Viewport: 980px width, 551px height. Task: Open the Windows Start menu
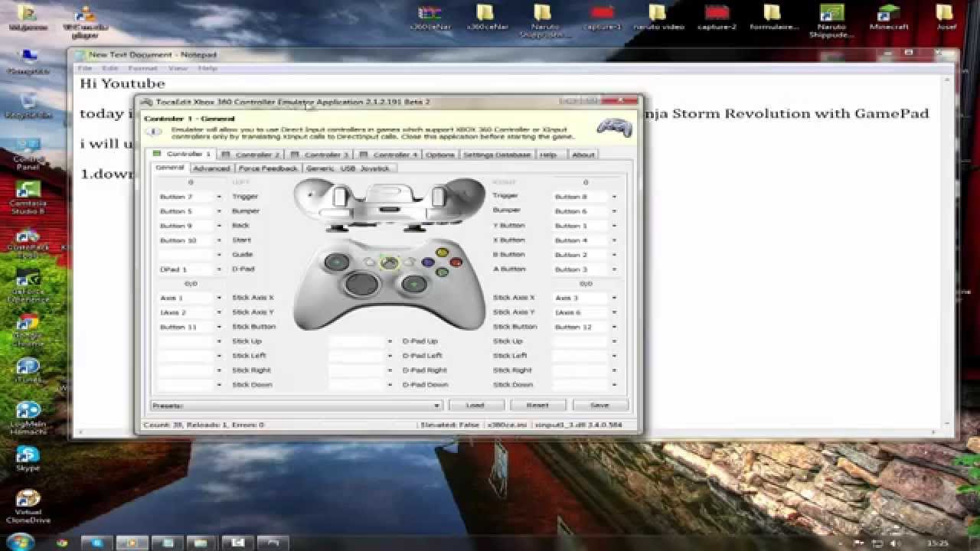(x=21, y=542)
